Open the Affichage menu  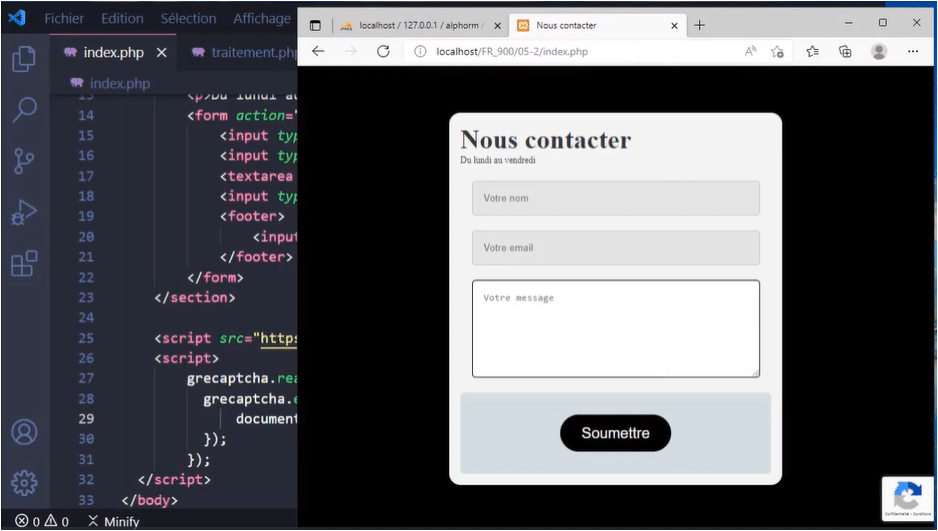coord(262,19)
